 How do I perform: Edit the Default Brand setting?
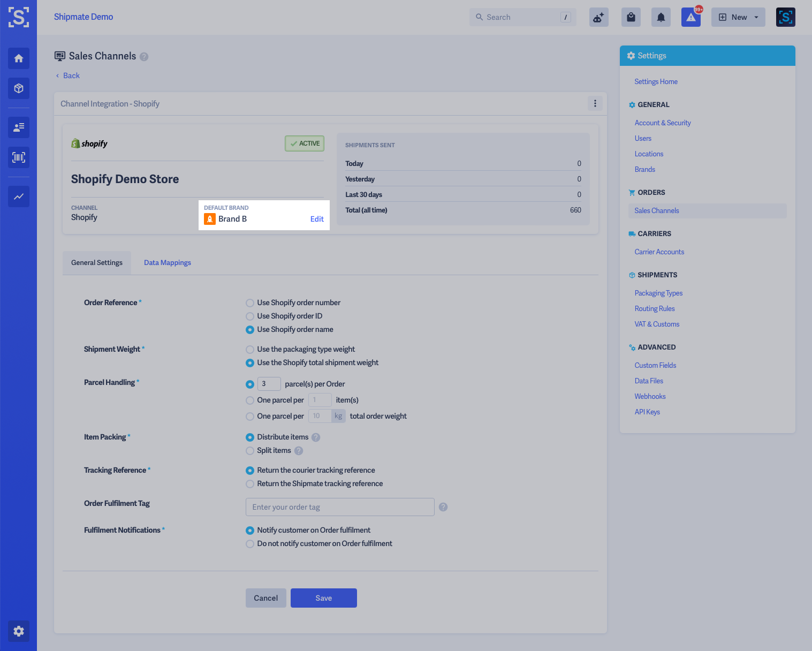pos(317,218)
